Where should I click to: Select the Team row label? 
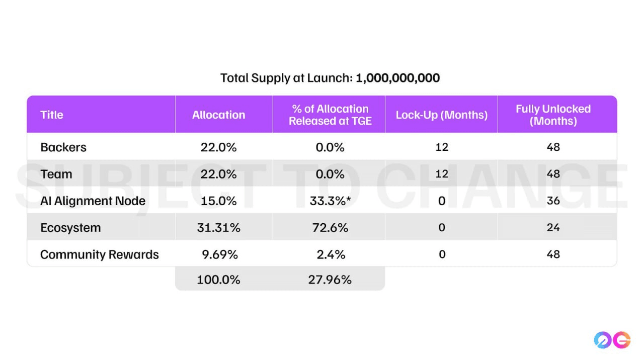(56, 174)
